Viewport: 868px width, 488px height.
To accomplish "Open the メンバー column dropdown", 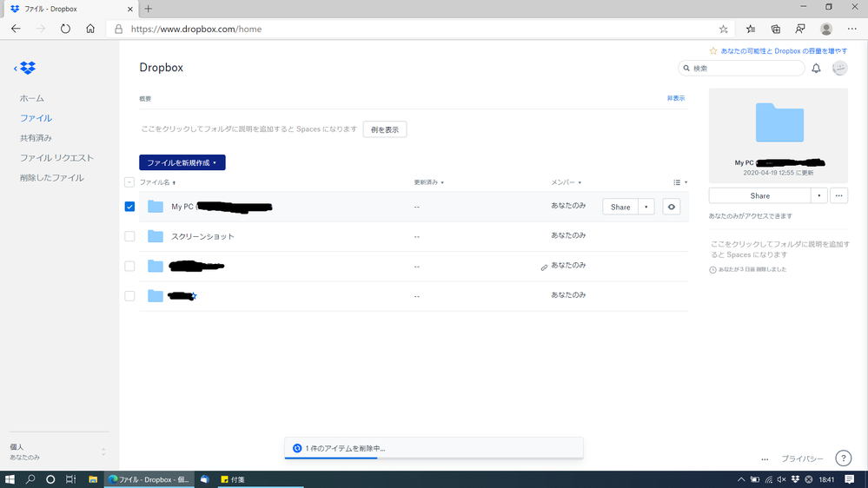I will coord(566,182).
